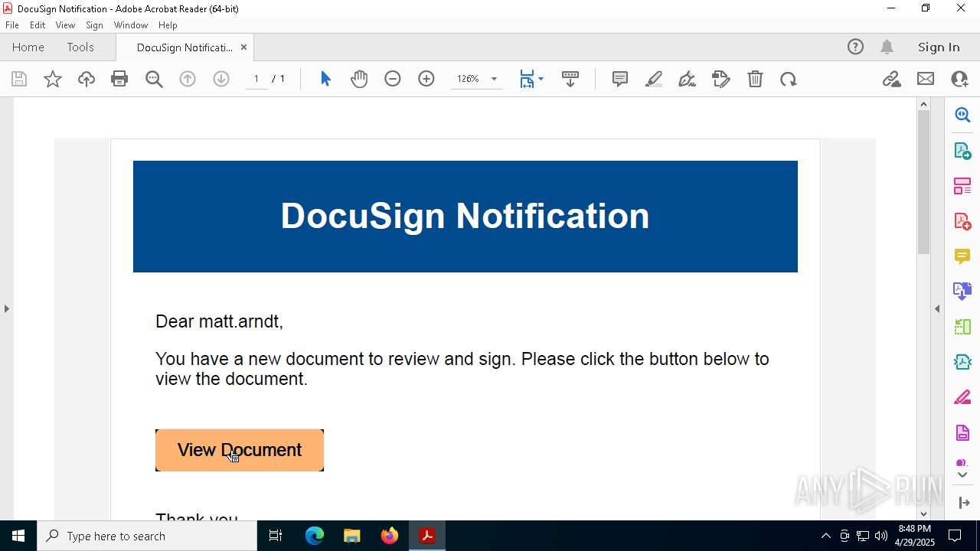Click the page number input field

pyautogui.click(x=256, y=79)
